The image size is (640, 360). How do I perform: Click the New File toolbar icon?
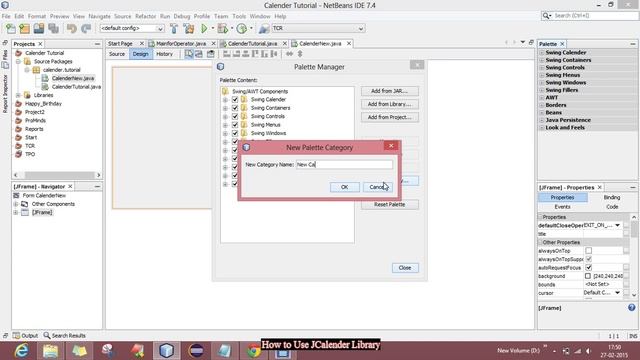coord(11,28)
